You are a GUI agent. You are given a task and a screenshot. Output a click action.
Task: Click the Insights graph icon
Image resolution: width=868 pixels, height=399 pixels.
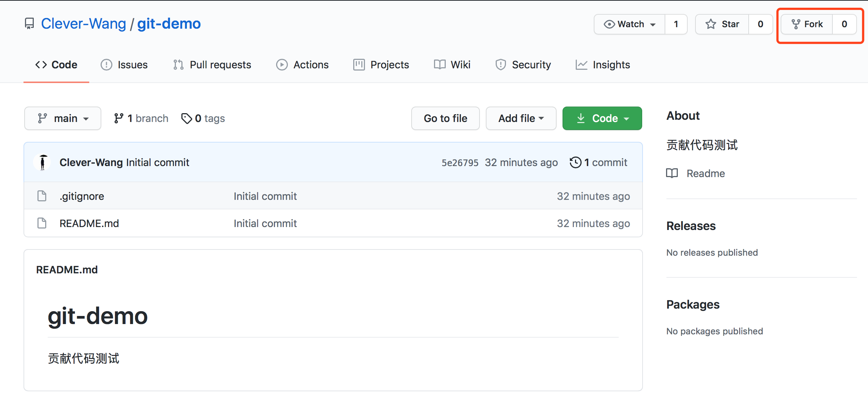[x=582, y=65]
